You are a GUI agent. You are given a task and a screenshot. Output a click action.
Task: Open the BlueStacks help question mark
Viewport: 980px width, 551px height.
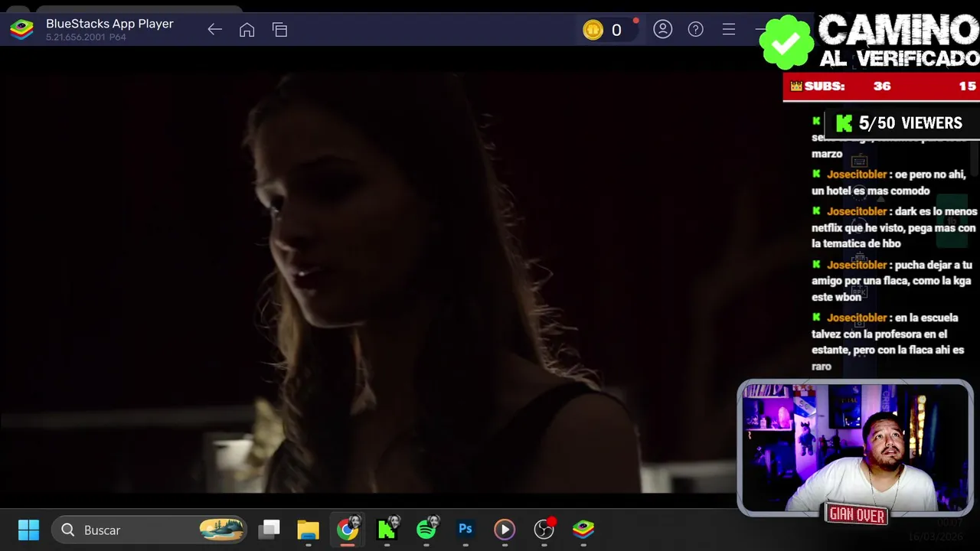click(695, 29)
